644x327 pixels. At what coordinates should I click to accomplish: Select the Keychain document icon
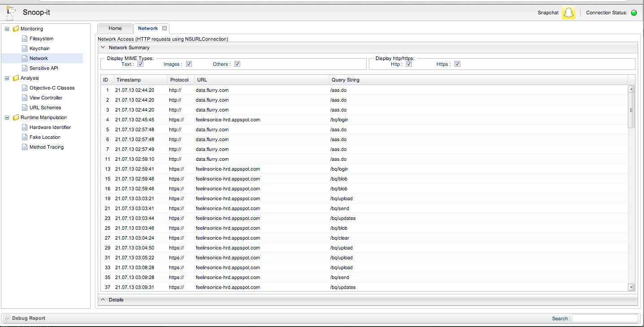point(25,49)
